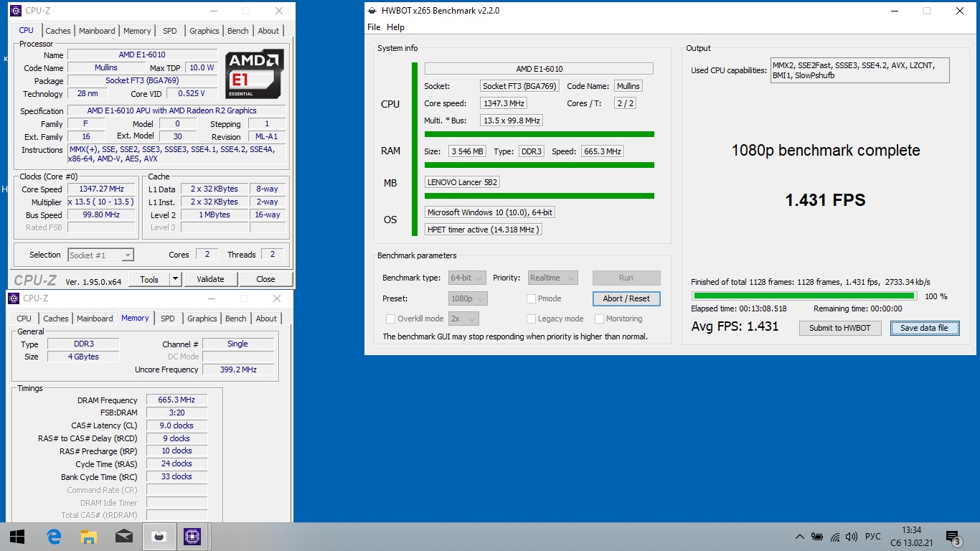Click the Abort / Reset button
980x551 pixels.
pyautogui.click(x=626, y=298)
